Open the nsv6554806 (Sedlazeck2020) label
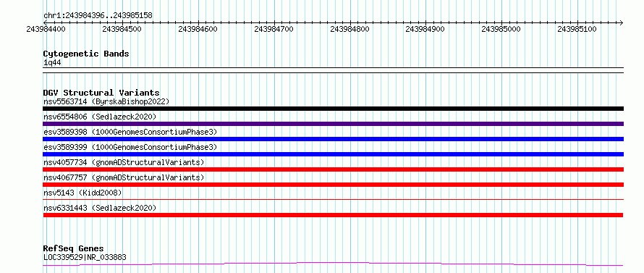644x273 pixels. tap(100, 117)
